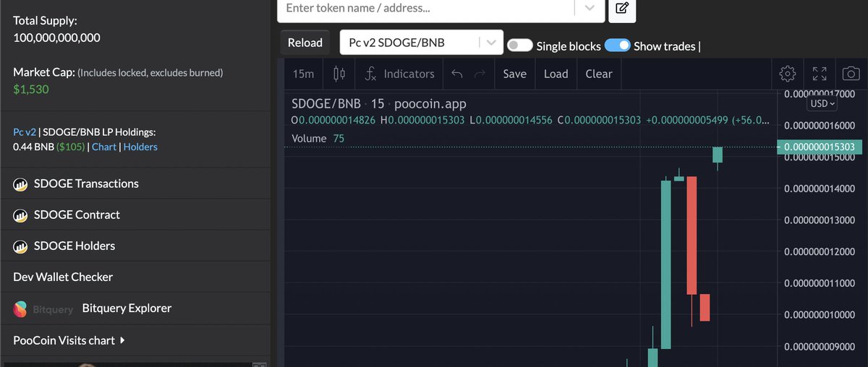Click the SDOGE Holders logo icon
The height and width of the screenshot is (367, 868).
click(20, 246)
